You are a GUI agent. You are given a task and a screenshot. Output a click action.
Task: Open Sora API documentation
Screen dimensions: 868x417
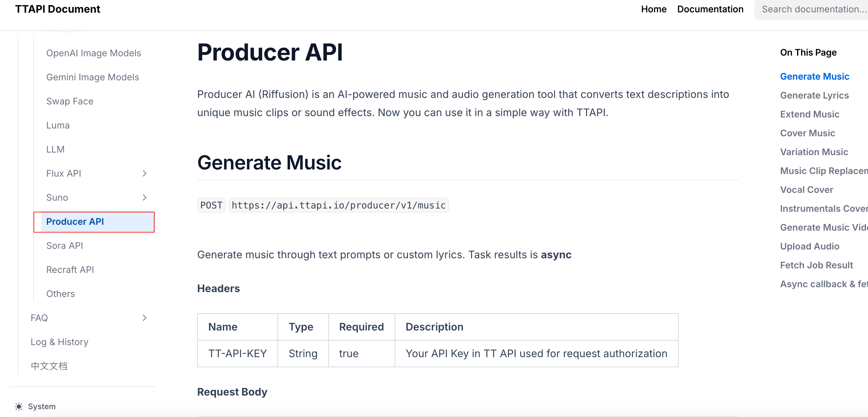(64, 246)
